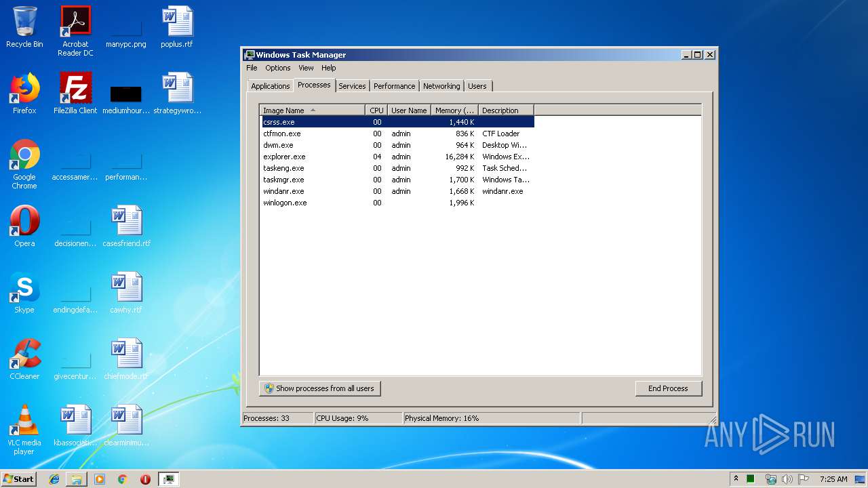The width and height of the screenshot is (868, 488).
Task: Open Chrome from the taskbar
Action: (122, 479)
